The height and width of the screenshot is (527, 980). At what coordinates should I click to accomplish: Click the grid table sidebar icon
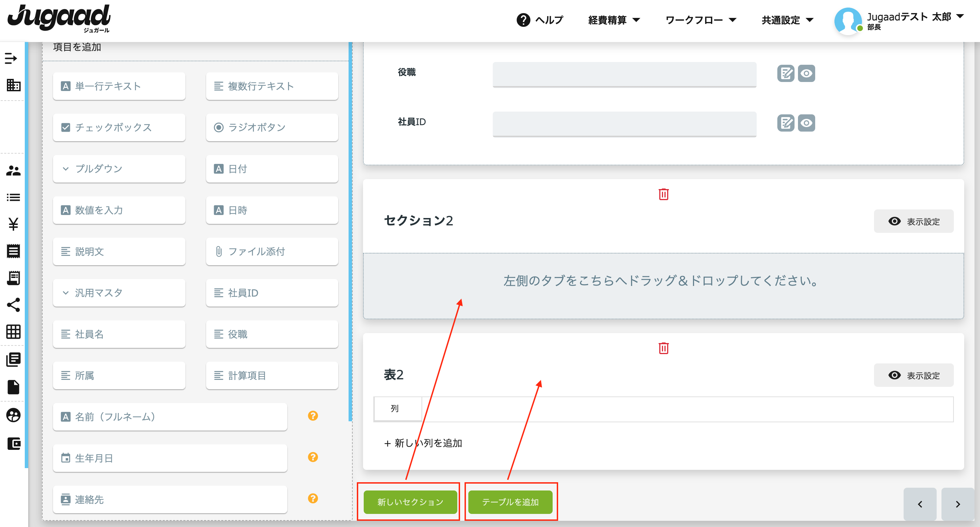click(13, 332)
